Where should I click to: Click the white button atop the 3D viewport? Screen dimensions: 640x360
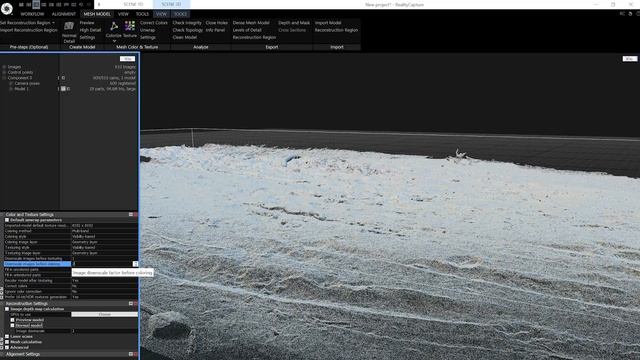pyautogui.click(x=630, y=59)
